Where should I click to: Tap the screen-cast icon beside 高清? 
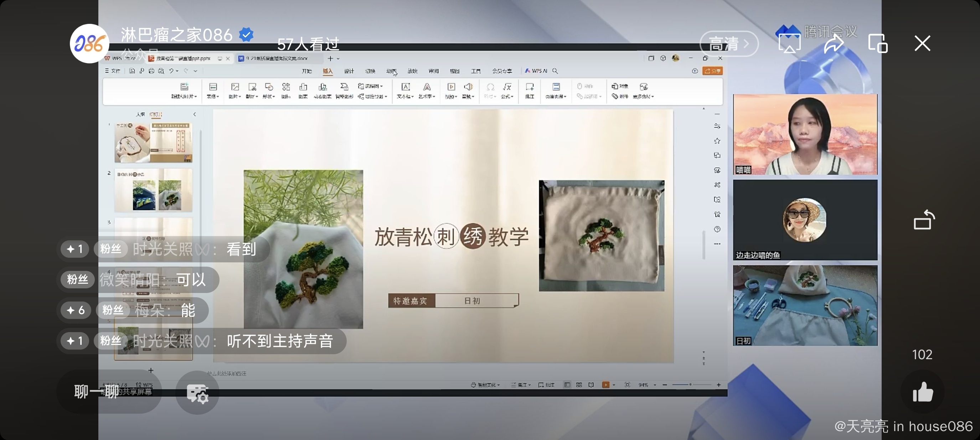tap(789, 44)
